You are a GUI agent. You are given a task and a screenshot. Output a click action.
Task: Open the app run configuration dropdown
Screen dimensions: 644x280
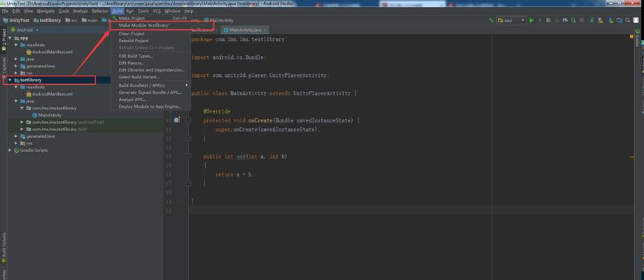tap(512, 20)
